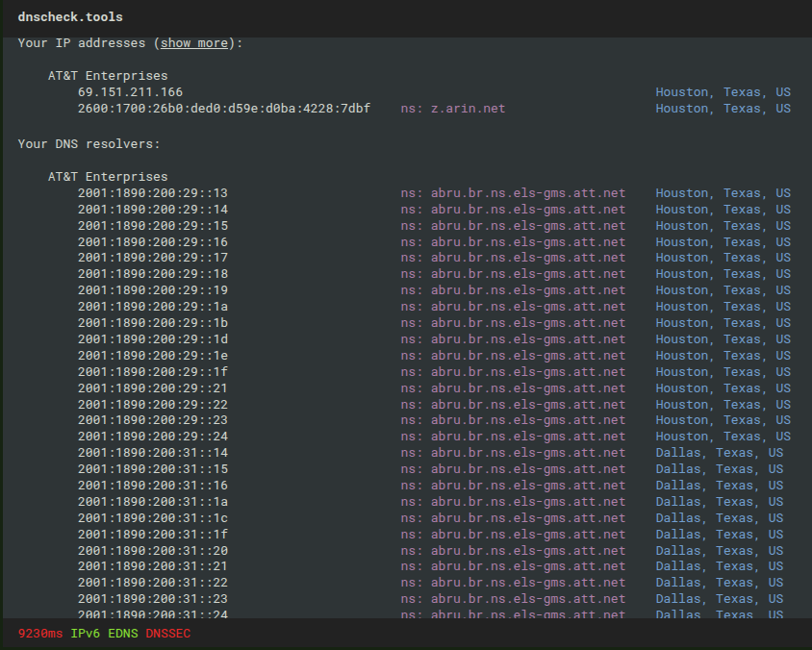Click the att.net nameserver in the 29::1a row
The image size is (812, 650).
coord(513,307)
